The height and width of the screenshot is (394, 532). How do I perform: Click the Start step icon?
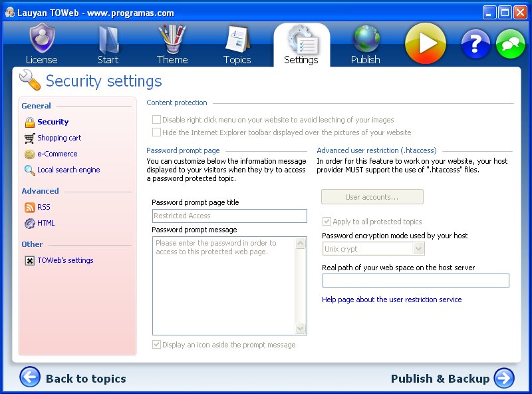pyautogui.click(x=108, y=39)
